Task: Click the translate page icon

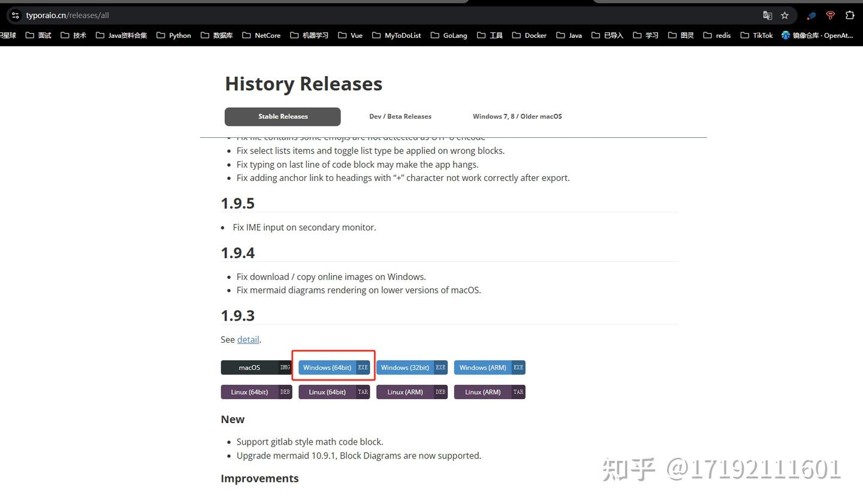Action: point(767,16)
